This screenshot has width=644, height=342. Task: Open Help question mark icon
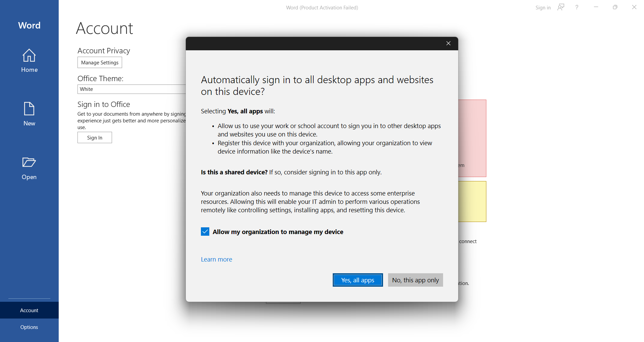(x=577, y=7)
